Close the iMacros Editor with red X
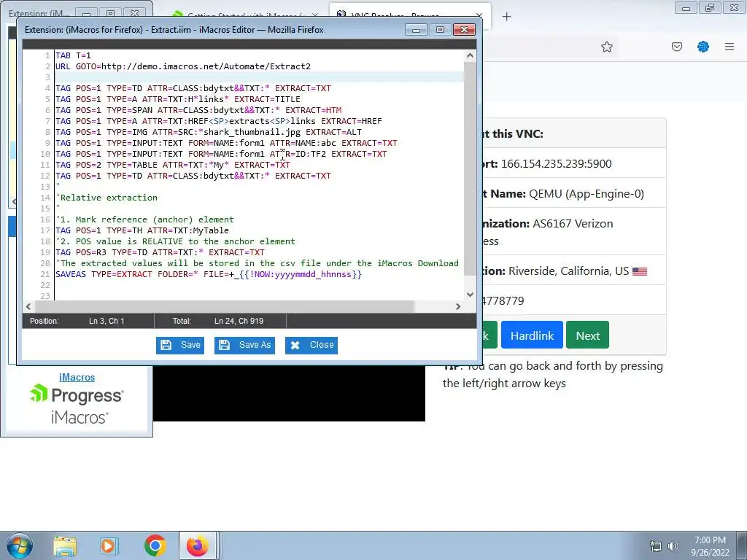The height and width of the screenshot is (560, 747). click(x=464, y=29)
